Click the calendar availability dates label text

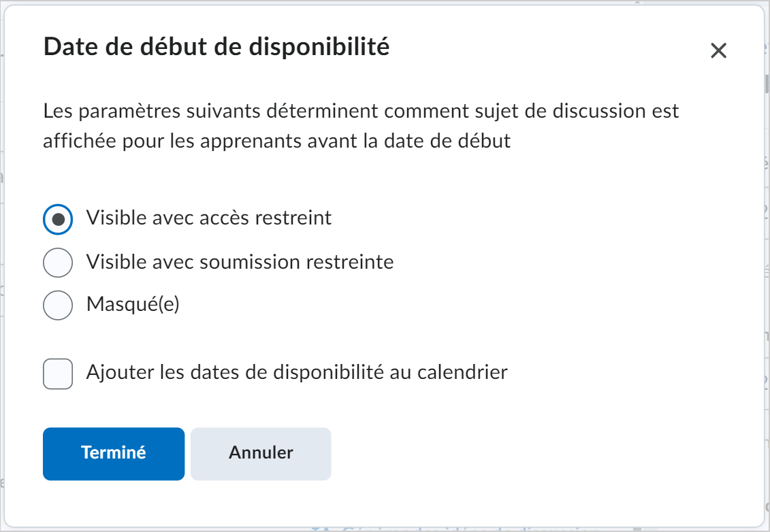click(x=297, y=373)
